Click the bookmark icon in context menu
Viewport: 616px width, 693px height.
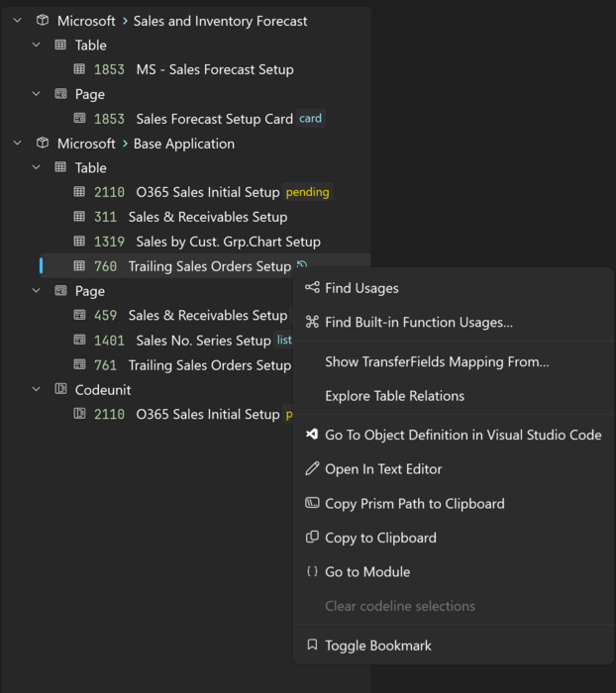(312, 644)
